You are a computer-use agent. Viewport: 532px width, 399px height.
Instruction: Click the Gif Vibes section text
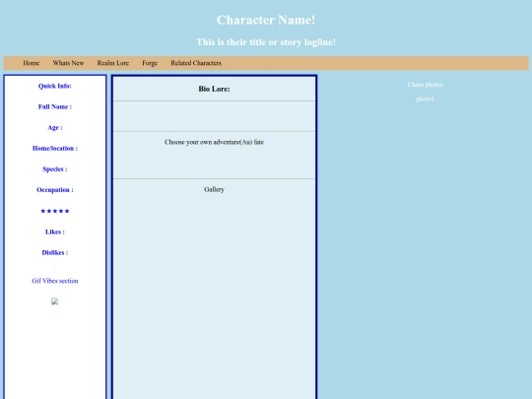point(55,281)
